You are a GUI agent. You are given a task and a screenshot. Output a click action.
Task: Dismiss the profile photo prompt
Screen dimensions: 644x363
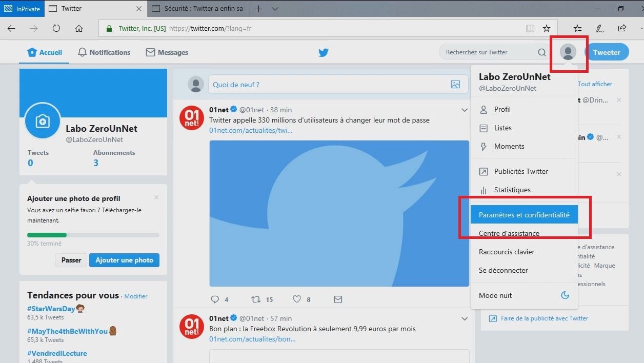156,197
